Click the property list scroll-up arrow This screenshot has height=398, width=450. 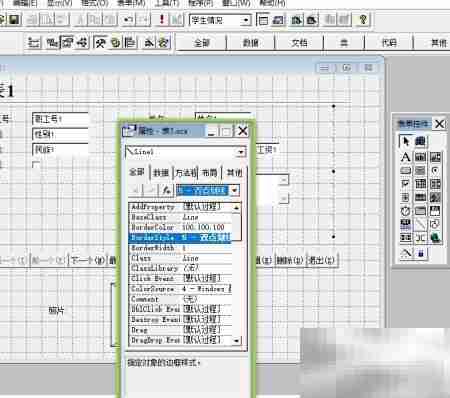coord(237,207)
